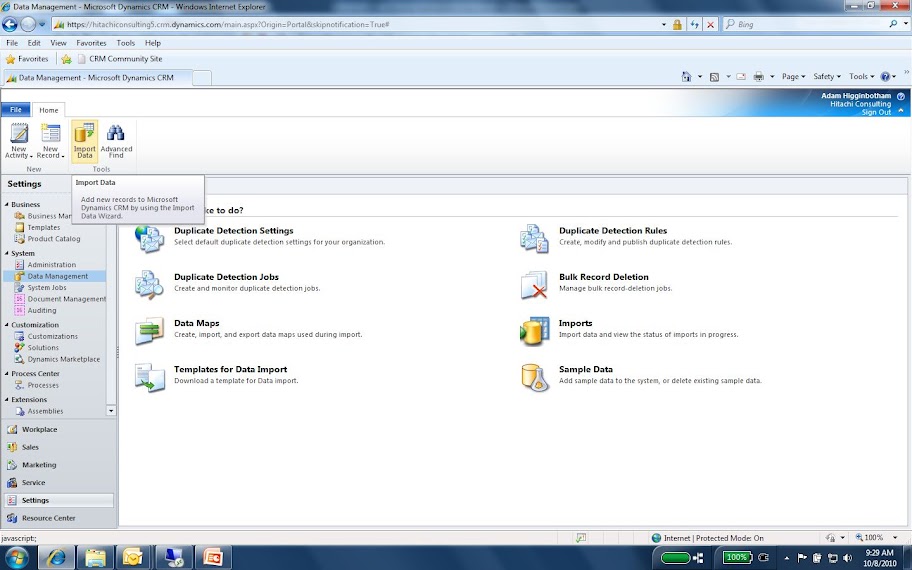Collapse the Business section in Settings

[x=6, y=204]
